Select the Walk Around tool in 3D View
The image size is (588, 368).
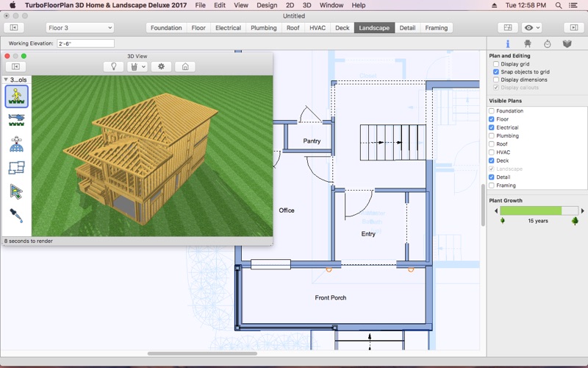coord(16,96)
